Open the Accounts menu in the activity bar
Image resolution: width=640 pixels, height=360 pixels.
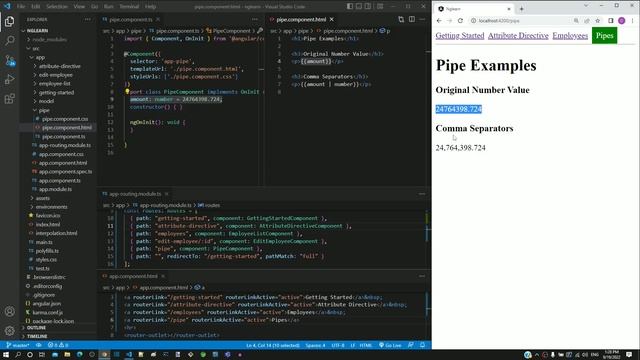click(x=9, y=311)
